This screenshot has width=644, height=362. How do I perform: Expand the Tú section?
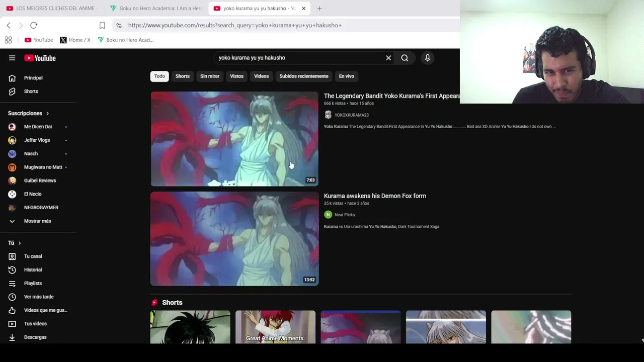(x=15, y=243)
